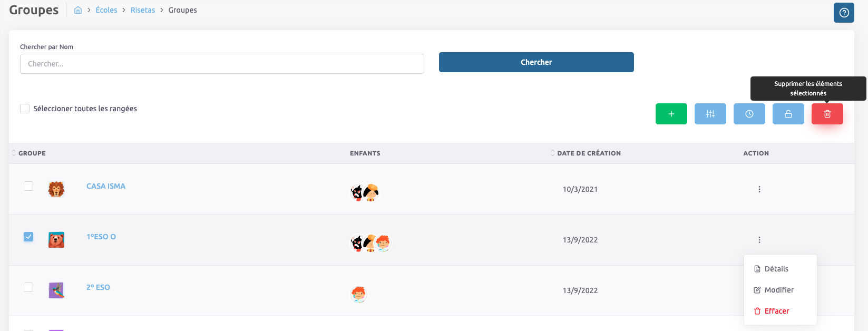Screen dimensions: 868x331
Task: Go to home via breadcrumb house icon
Action: (78, 10)
